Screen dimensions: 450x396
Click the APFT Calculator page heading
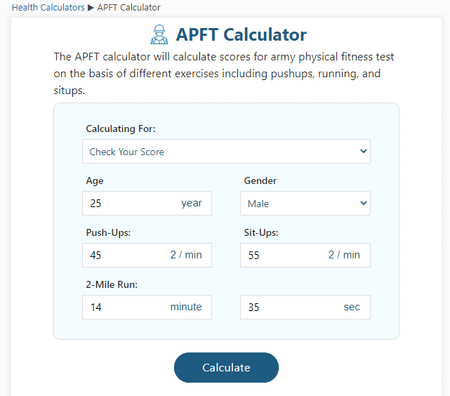tap(241, 35)
